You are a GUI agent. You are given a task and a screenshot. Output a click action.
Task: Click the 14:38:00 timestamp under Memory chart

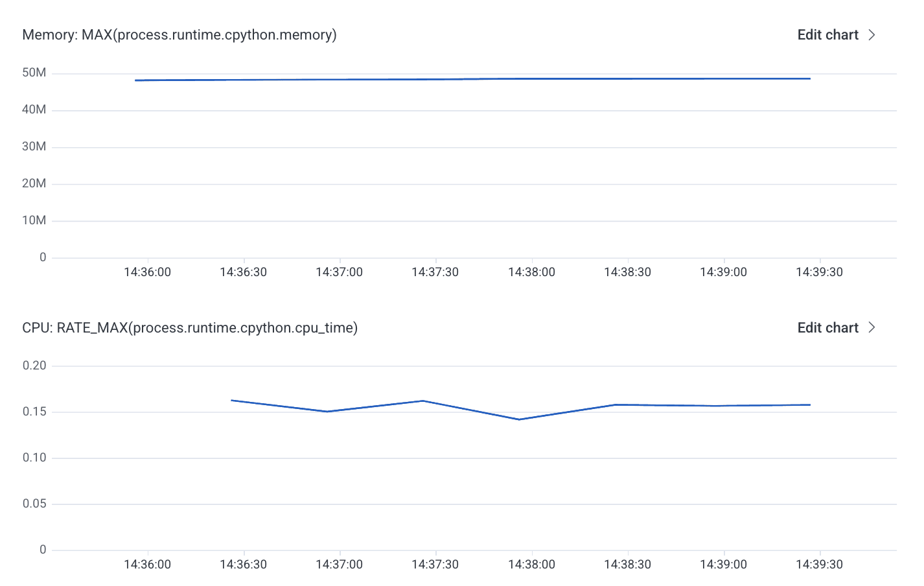[531, 272]
